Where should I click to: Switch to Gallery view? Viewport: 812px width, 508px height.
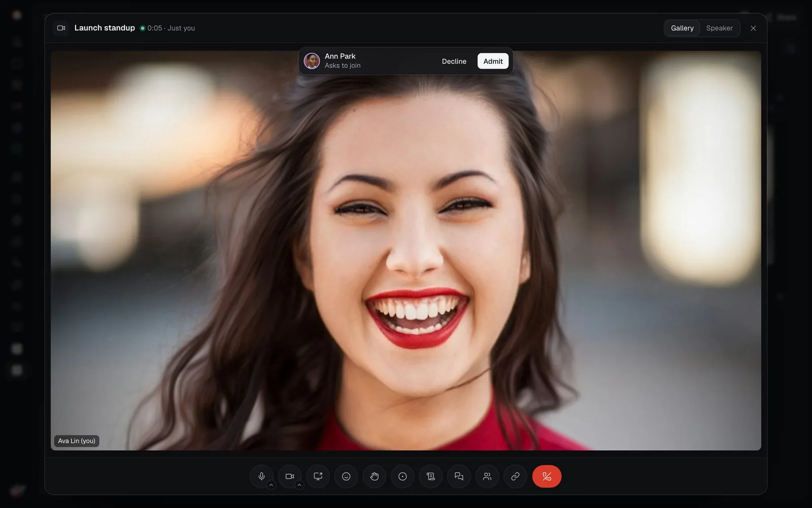pyautogui.click(x=682, y=28)
